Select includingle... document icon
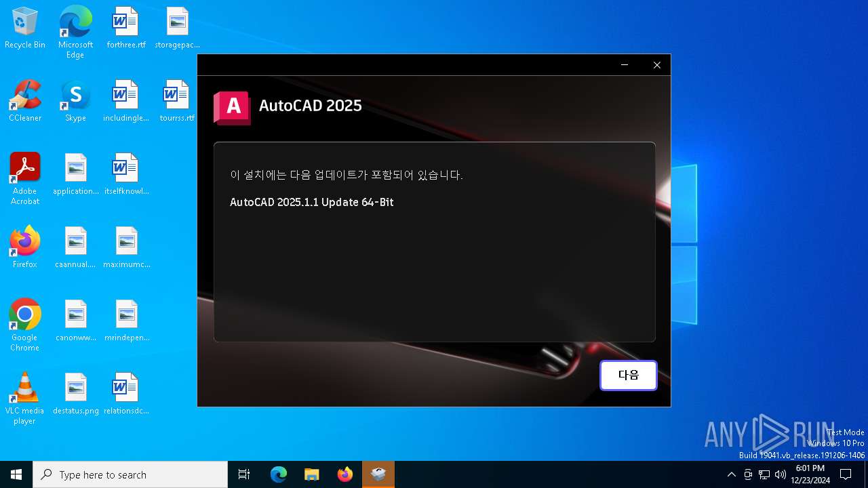The image size is (868, 488). [126, 102]
